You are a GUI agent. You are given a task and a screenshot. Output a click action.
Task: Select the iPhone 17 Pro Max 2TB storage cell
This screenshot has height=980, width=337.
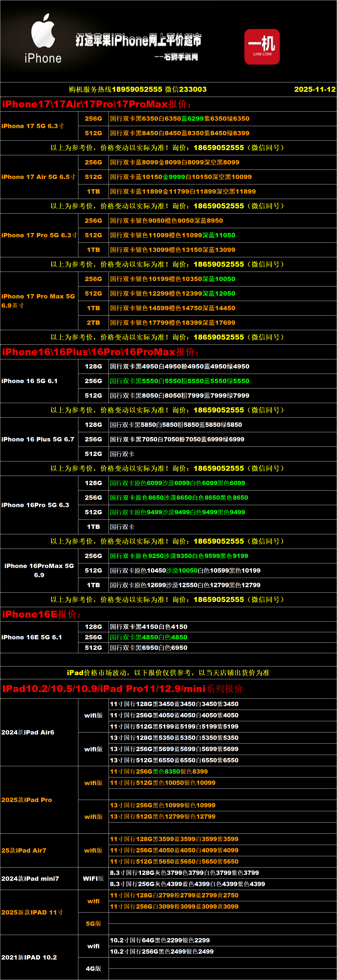tap(93, 322)
